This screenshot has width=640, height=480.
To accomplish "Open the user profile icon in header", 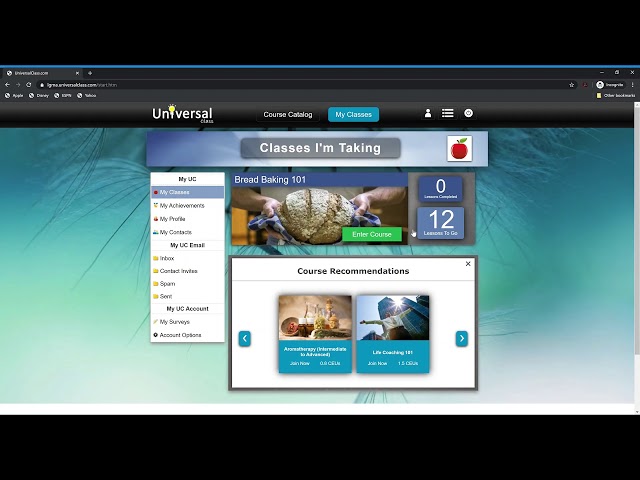I will (427, 113).
